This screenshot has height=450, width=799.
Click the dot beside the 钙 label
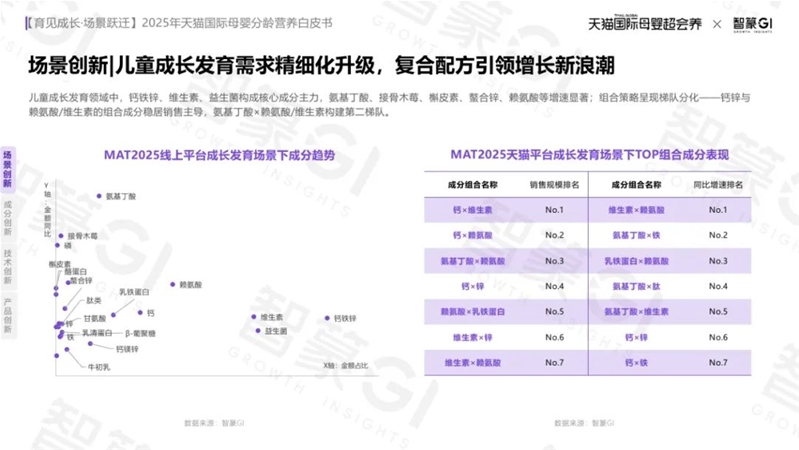coord(140,312)
